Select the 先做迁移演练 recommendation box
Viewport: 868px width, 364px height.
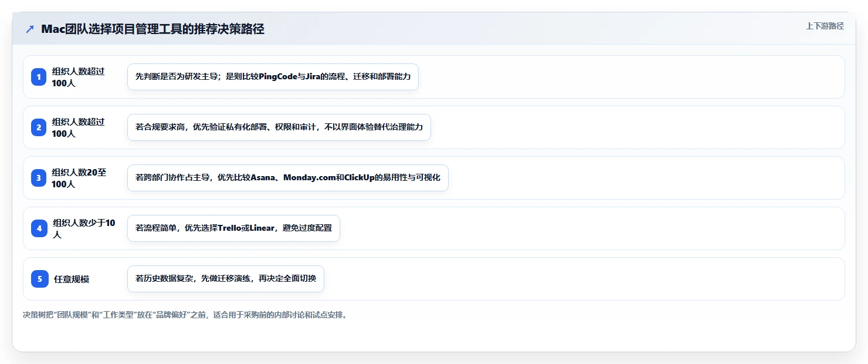pyautogui.click(x=226, y=279)
